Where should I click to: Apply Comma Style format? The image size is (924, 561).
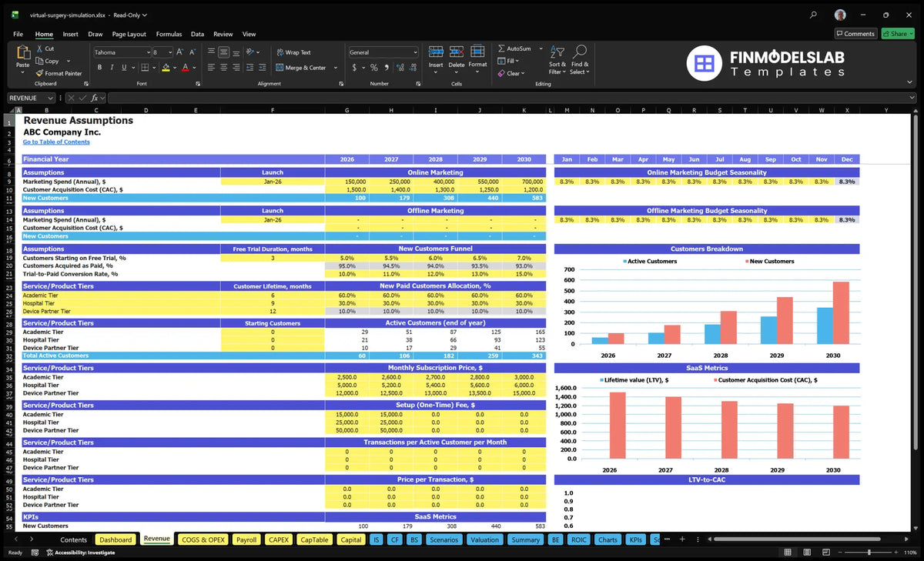[386, 68]
